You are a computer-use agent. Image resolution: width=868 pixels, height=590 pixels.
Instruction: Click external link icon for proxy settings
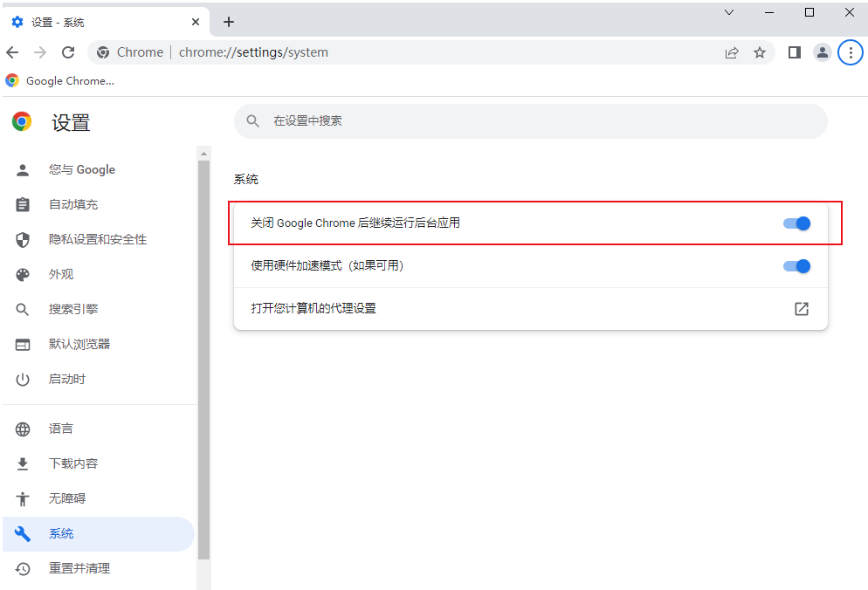[802, 309]
